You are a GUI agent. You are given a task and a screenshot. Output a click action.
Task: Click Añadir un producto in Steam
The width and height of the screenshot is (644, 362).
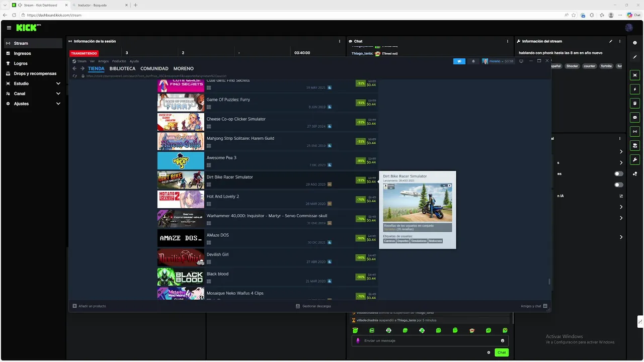point(90,306)
